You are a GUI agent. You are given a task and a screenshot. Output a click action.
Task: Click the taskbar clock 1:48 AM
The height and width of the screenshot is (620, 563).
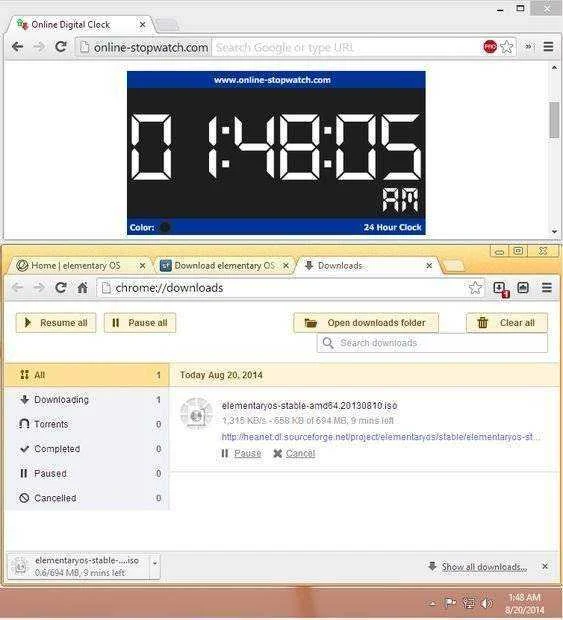(x=524, y=603)
